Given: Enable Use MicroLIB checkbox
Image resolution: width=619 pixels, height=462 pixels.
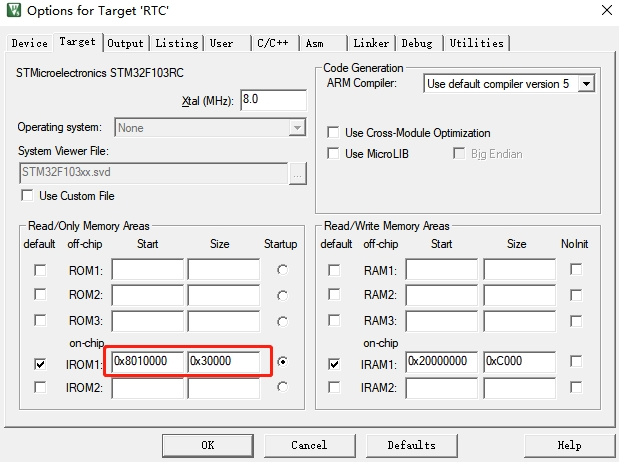Looking at the screenshot, I should click(334, 154).
